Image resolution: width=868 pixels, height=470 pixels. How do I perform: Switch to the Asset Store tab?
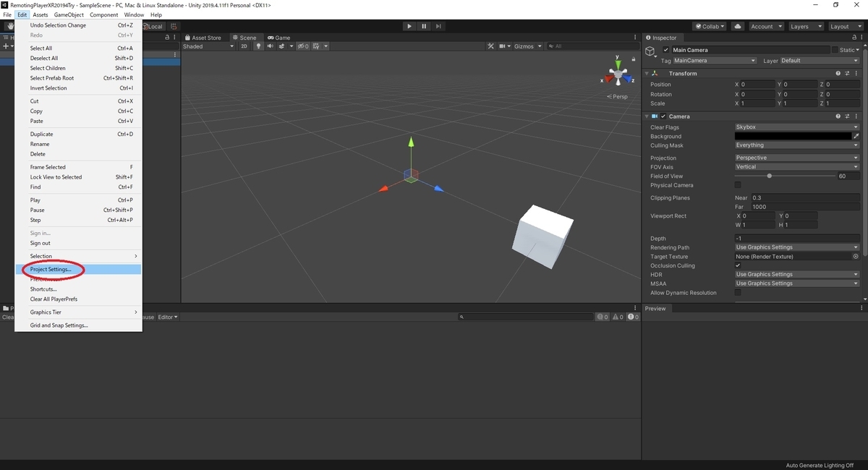203,38
